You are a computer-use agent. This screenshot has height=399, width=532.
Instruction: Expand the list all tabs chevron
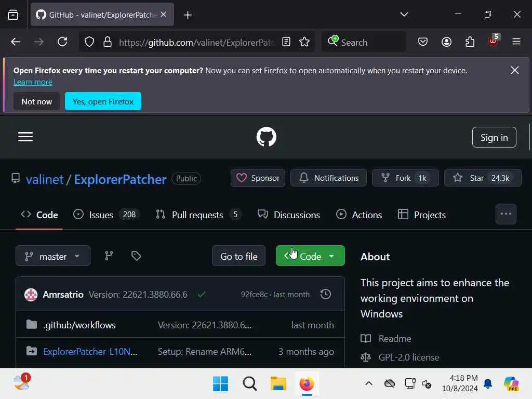[x=404, y=14]
